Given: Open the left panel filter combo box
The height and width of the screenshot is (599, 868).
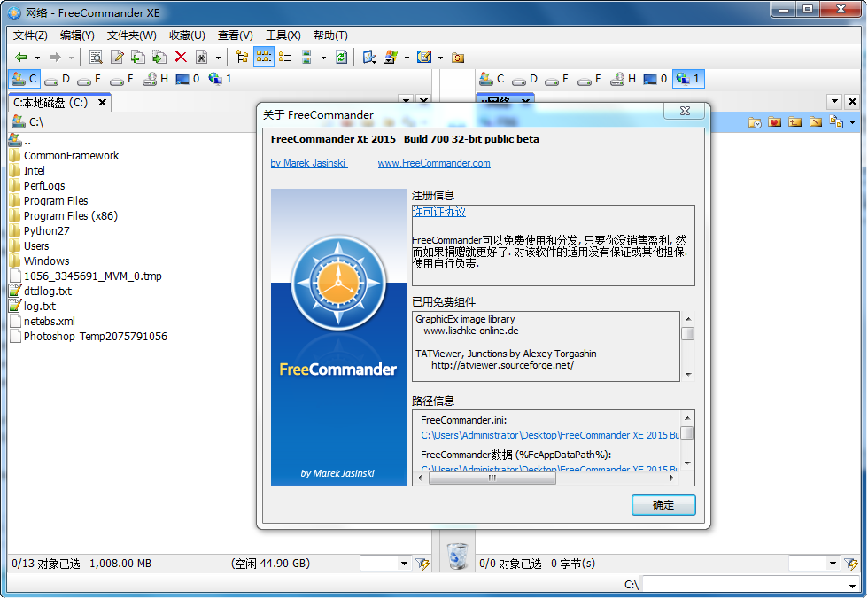Looking at the screenshot, I should coord(385,564).
